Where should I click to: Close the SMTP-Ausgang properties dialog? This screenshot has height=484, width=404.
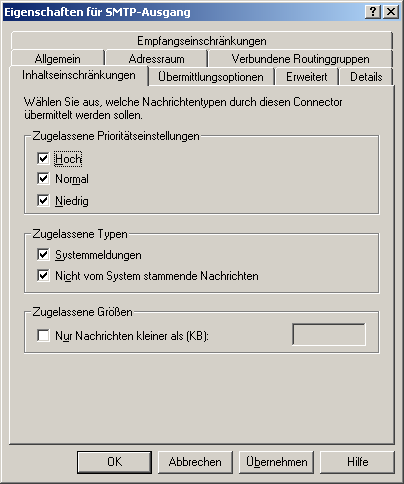click(x=391, y=12)
